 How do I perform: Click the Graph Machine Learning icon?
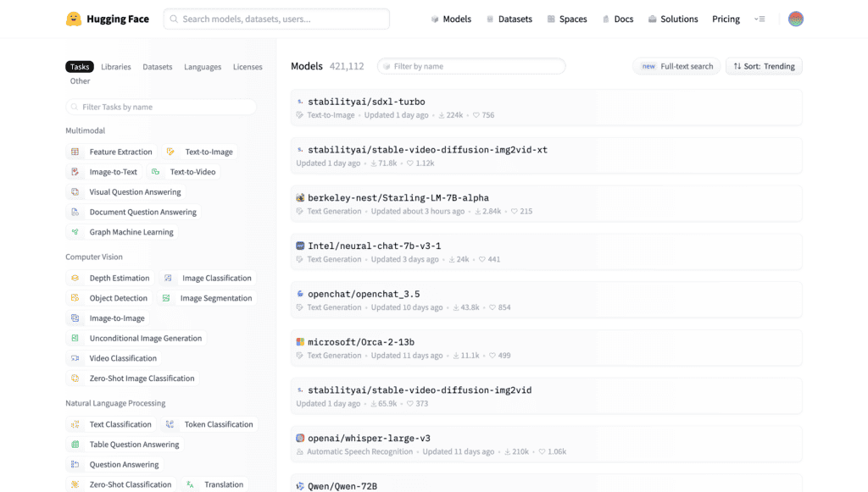pos(75,232)
